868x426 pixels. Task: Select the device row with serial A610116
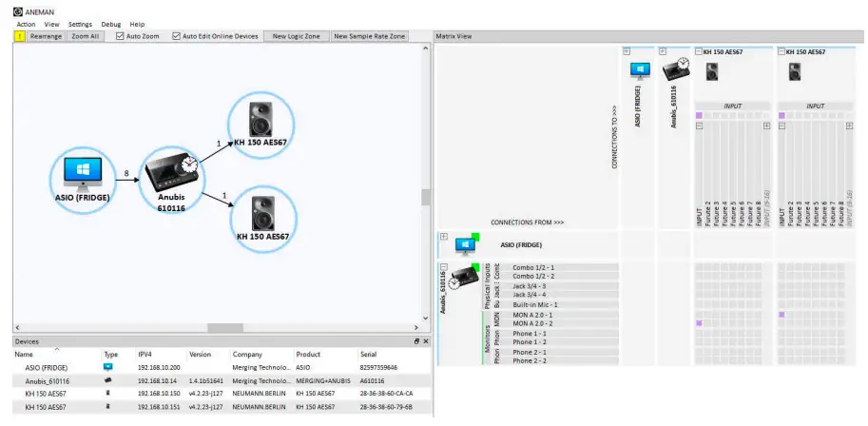click(222, 381)
